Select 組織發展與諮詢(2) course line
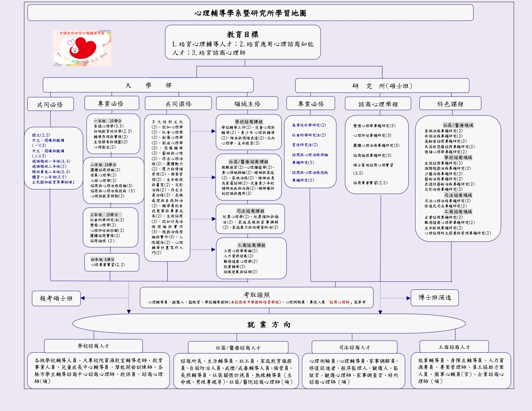The image size is (532, 411). [241, 272]
